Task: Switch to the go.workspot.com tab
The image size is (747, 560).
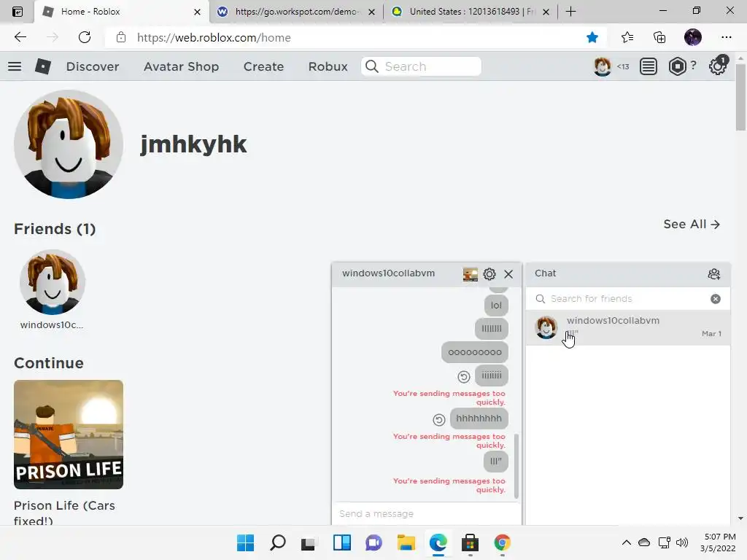Action: coord(296,12)
